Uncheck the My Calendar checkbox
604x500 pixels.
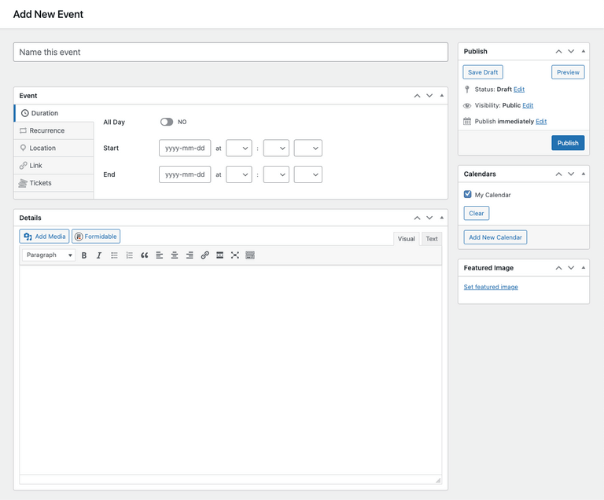[468, 194]
